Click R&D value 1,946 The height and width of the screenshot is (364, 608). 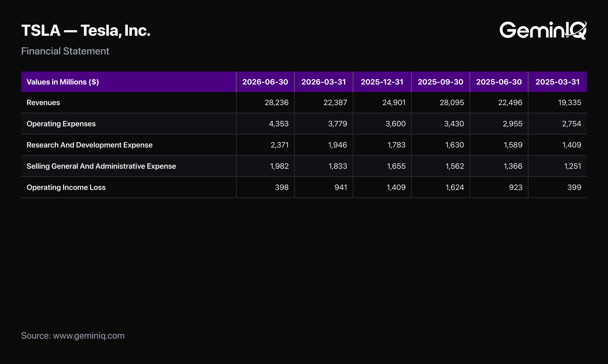pos(338,145)
